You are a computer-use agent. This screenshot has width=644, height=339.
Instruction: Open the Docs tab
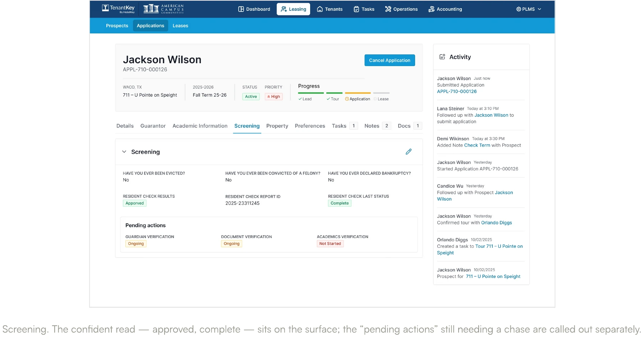(410, 126)
